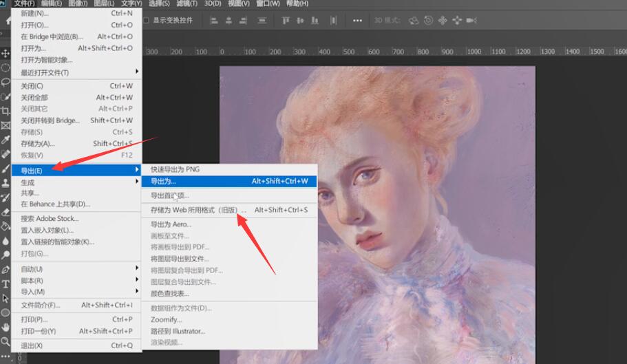
Task: Click 关闭全部 menu item
Action: coord(76,98)
